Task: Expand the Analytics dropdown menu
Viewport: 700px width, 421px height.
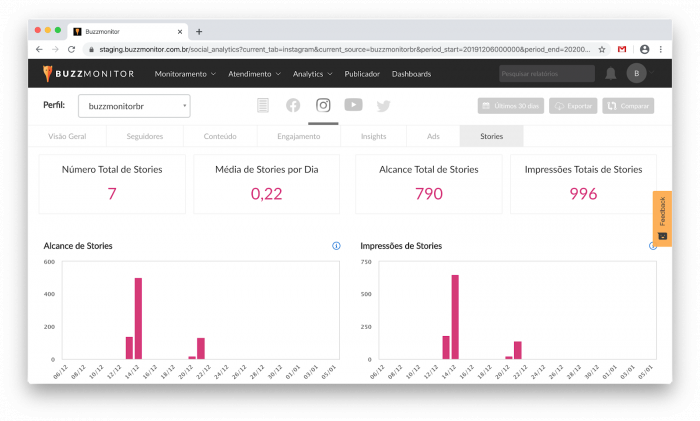Action: point(312,74)
